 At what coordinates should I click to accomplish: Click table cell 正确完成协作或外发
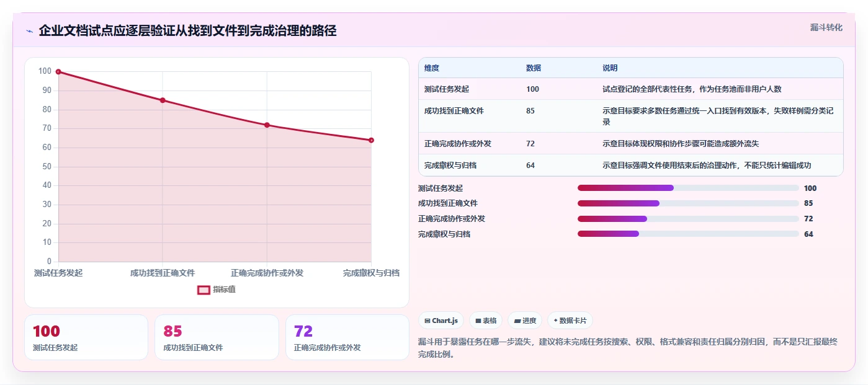(x=458, y=144)
